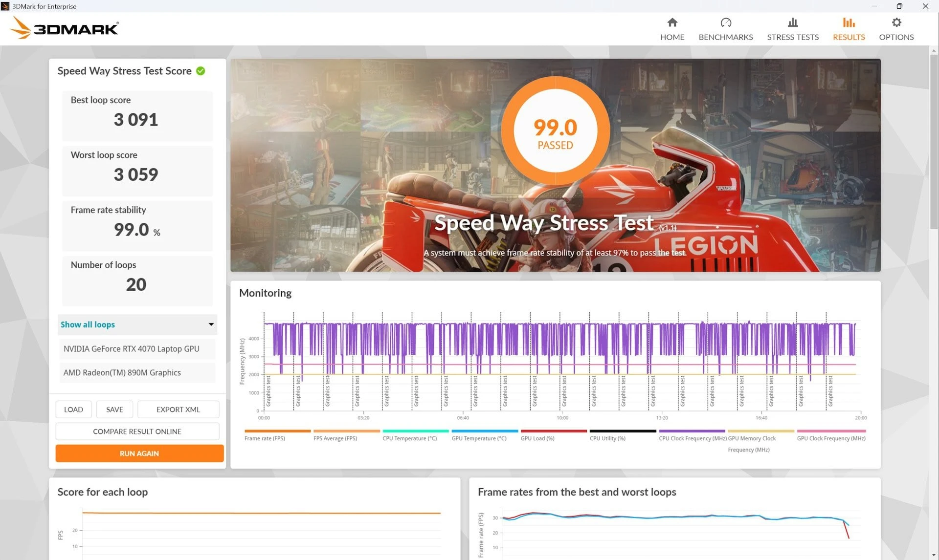Open Benchmarks via the gauge icon
The height and width of the screenshot is (560, 939).
[x=725, y=22]
